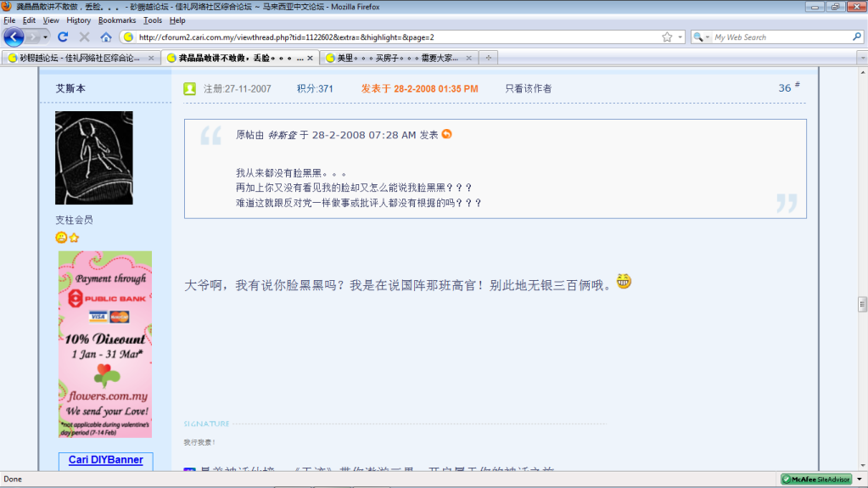
Task: Reload the current page
Action: coord(63,37)
